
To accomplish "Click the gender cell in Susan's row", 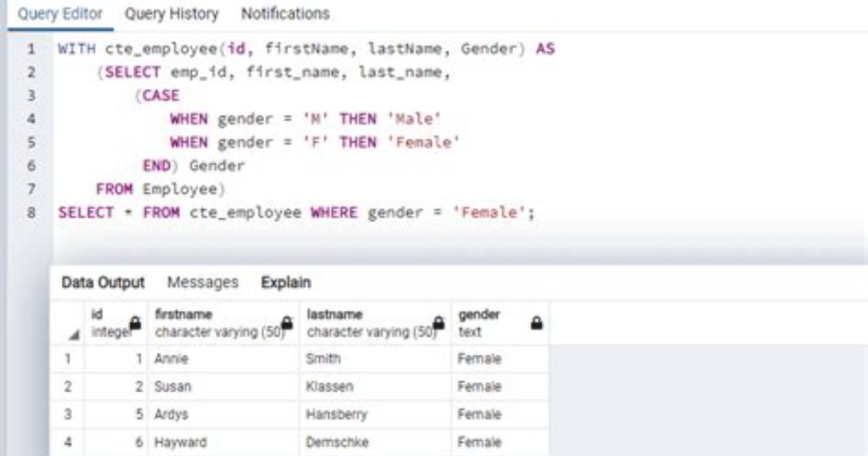I will click(x=501, y=387).
